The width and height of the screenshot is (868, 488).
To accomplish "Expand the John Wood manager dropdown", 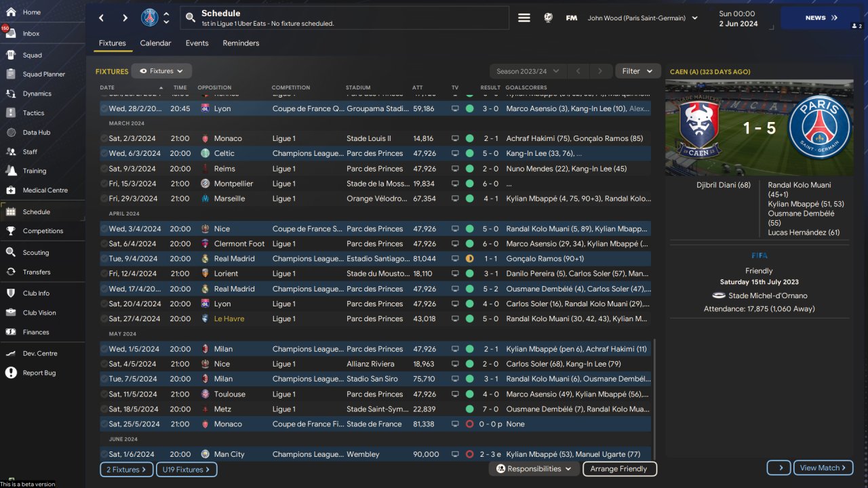I will (x=643, y=18).
